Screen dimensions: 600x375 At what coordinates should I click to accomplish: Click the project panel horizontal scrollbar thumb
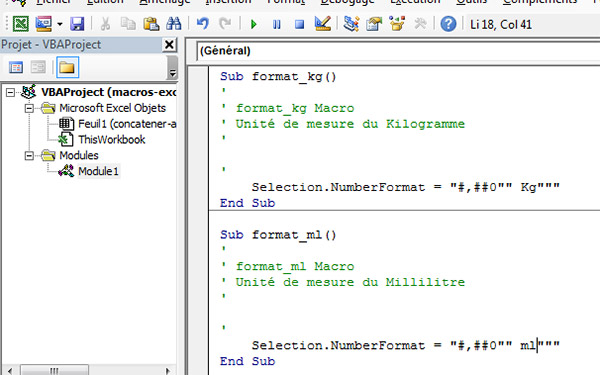click(x=54, y=370)
